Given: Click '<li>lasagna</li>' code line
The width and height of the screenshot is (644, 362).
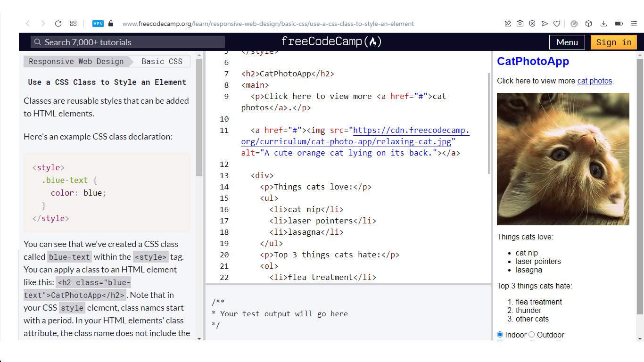Looking at the screenshot, I should coord(306,232).
